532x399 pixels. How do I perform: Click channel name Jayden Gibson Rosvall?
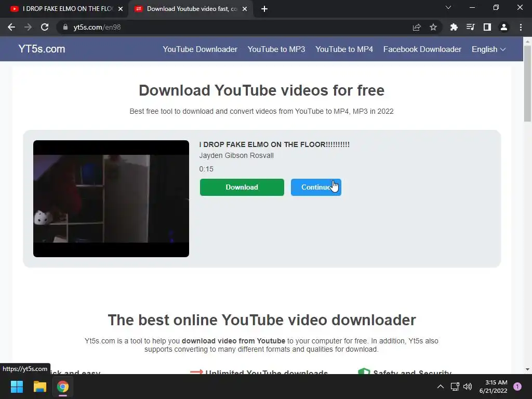pos(236,155)
